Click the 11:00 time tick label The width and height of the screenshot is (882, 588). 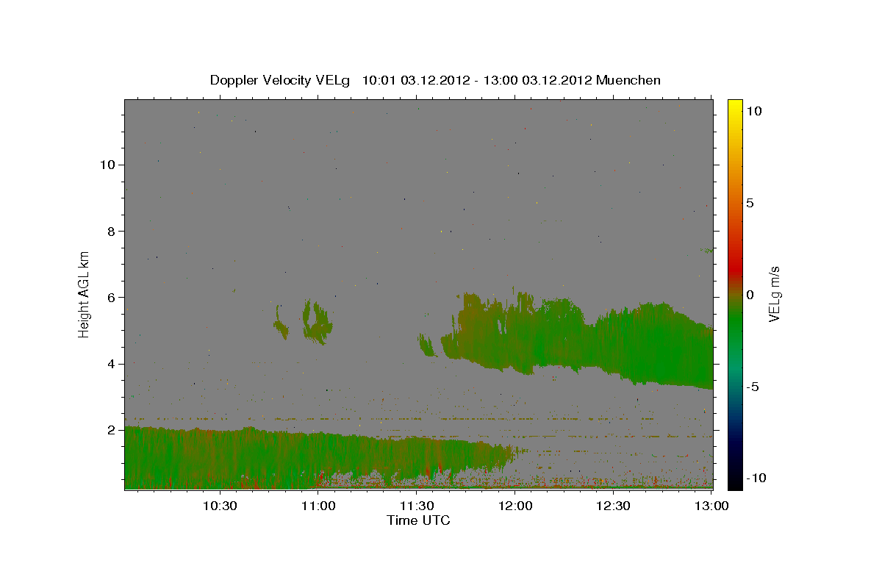click(318, 506)
